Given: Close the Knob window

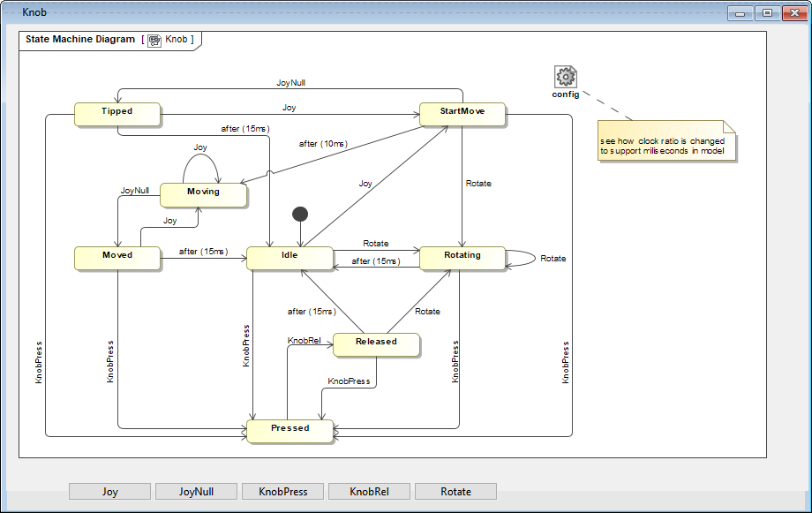Looking at the screenshot, I should pos(793,13).
